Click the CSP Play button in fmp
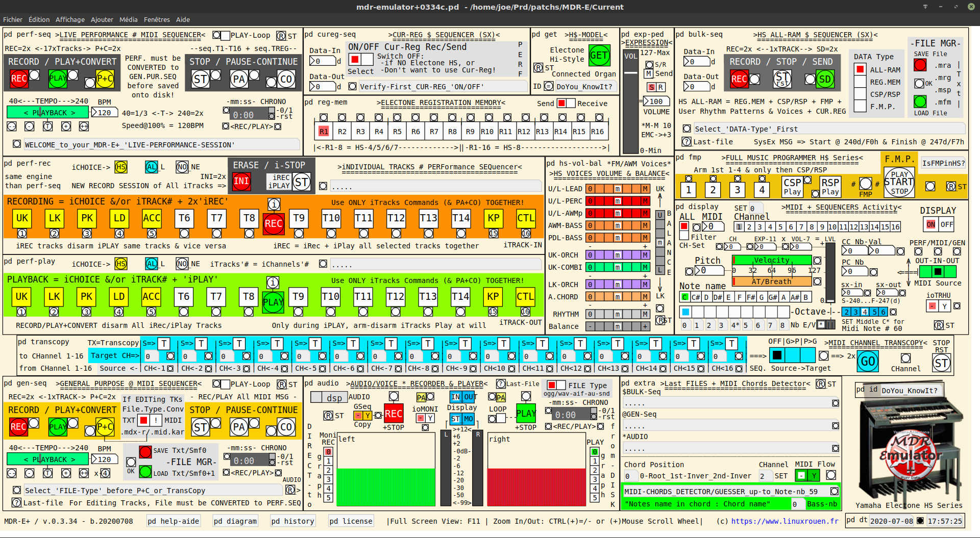 (x=792, y=187)
